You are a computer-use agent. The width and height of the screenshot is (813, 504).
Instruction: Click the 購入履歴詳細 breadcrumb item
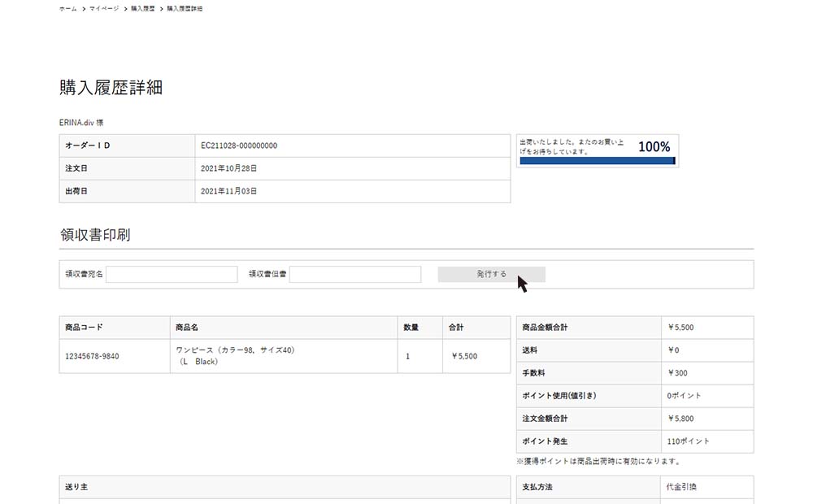point(185,8)
